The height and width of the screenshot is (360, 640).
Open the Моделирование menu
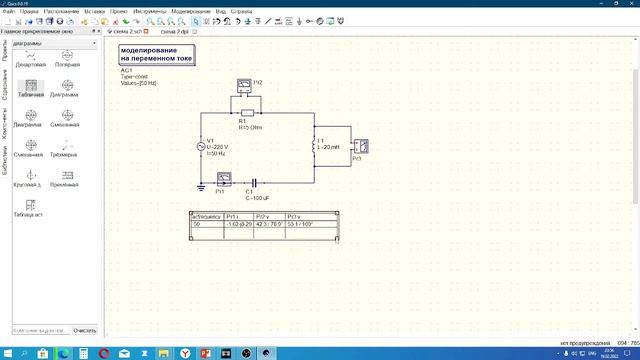pos(191,11)
